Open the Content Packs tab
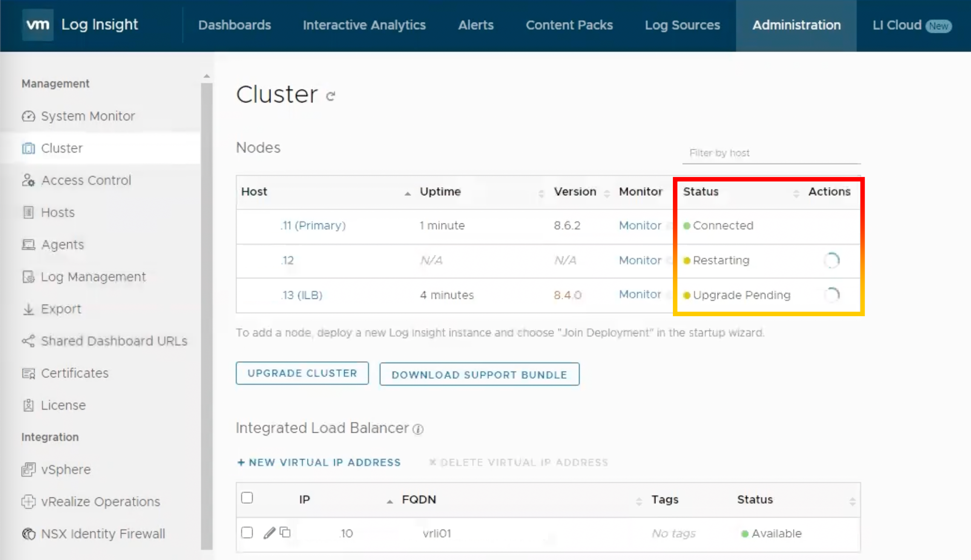The height and width of the screenshot is (560, 971). pos(569,25)
